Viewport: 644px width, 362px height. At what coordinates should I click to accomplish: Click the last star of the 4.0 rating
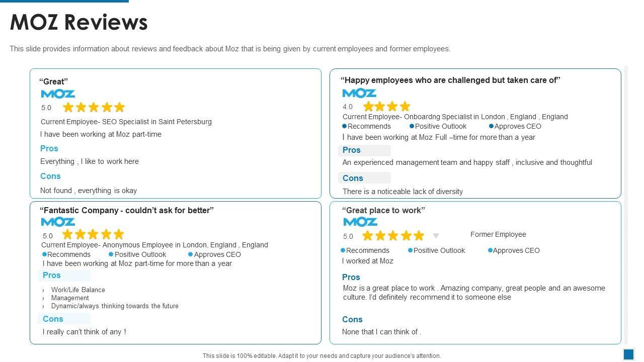[x=405, y=106]
